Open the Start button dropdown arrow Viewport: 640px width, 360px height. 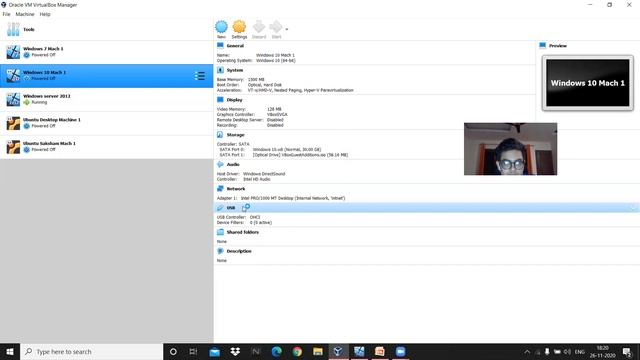(287, 29)
